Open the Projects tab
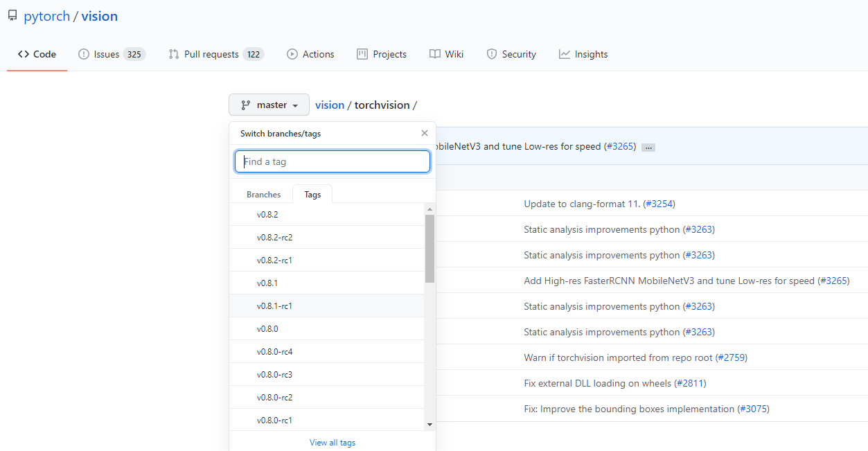Image resolution: width=868 pixels, height=451 pixels. (382, 54)
